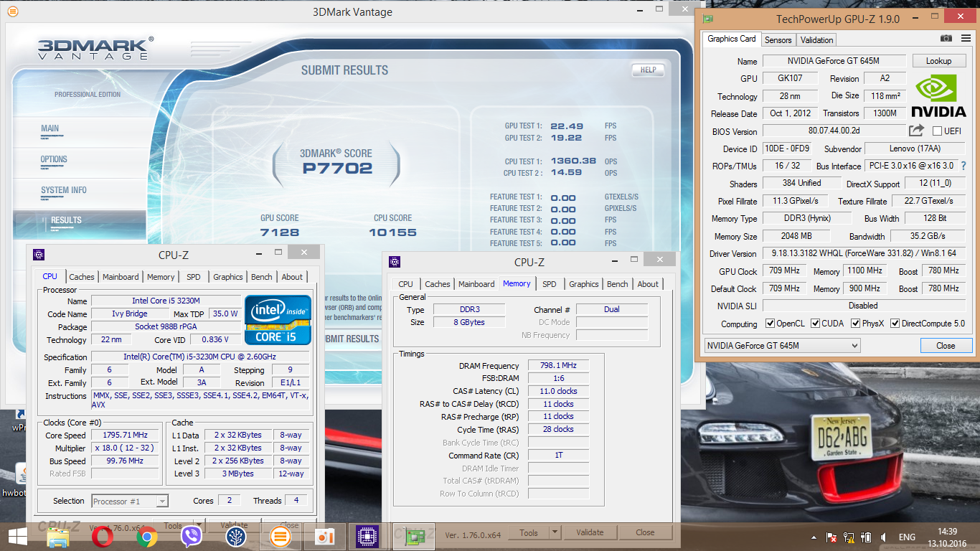
Task: Click the 3DMark score value P7702
Action: 337,169
